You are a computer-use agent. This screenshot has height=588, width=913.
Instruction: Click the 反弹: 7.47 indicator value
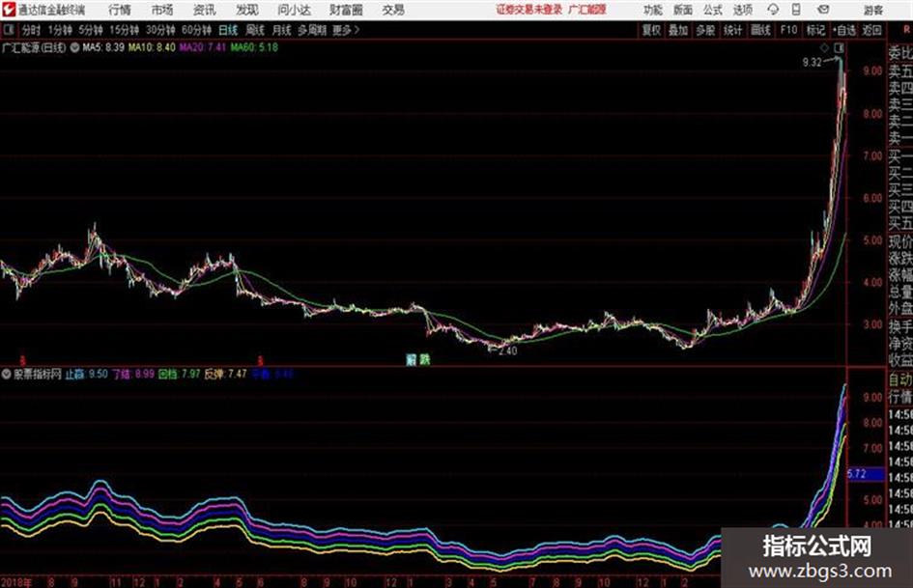click(225, 375)
